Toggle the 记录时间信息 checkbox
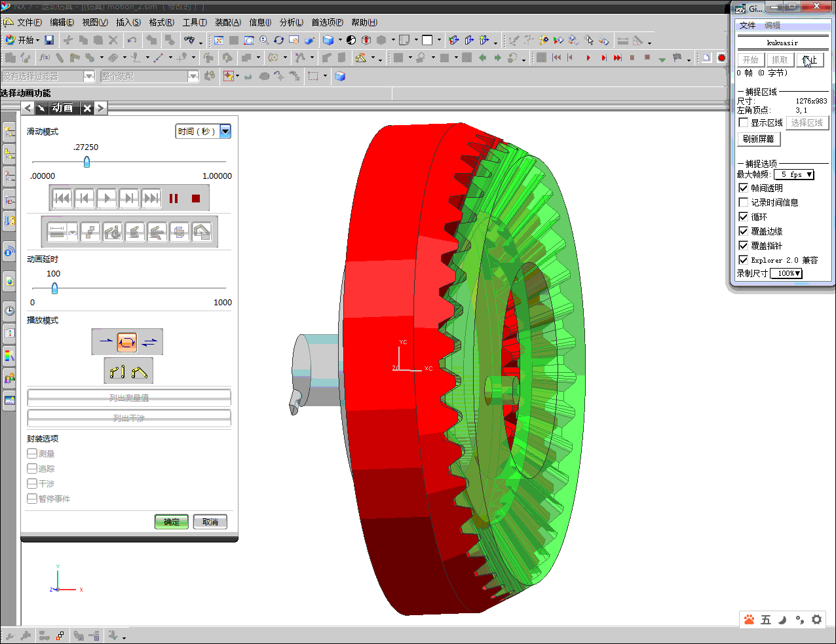This screenshot has height=644, width=836. (744, 202)
